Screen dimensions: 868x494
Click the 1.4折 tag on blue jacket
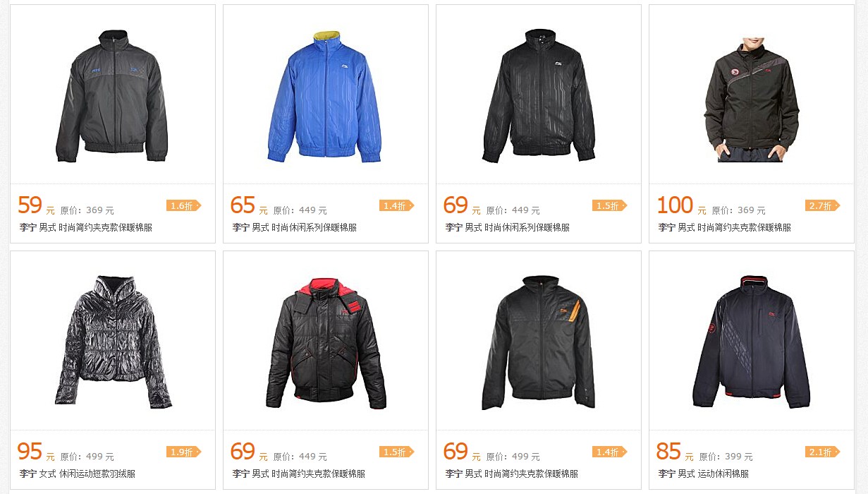pos(396,206)
